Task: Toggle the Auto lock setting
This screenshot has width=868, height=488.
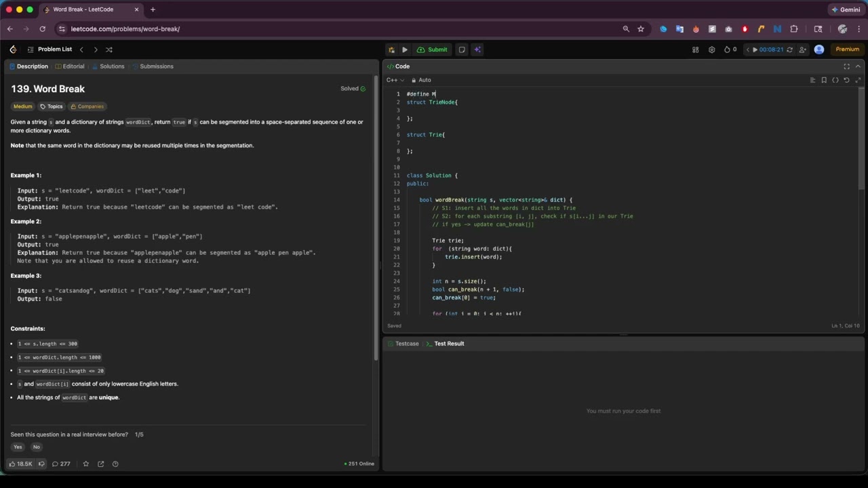Action: [420, 80]
